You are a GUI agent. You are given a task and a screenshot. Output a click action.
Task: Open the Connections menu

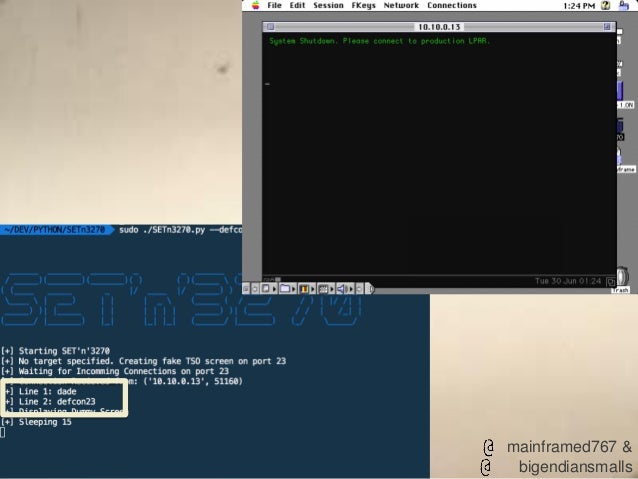click(x=452, y=5)
